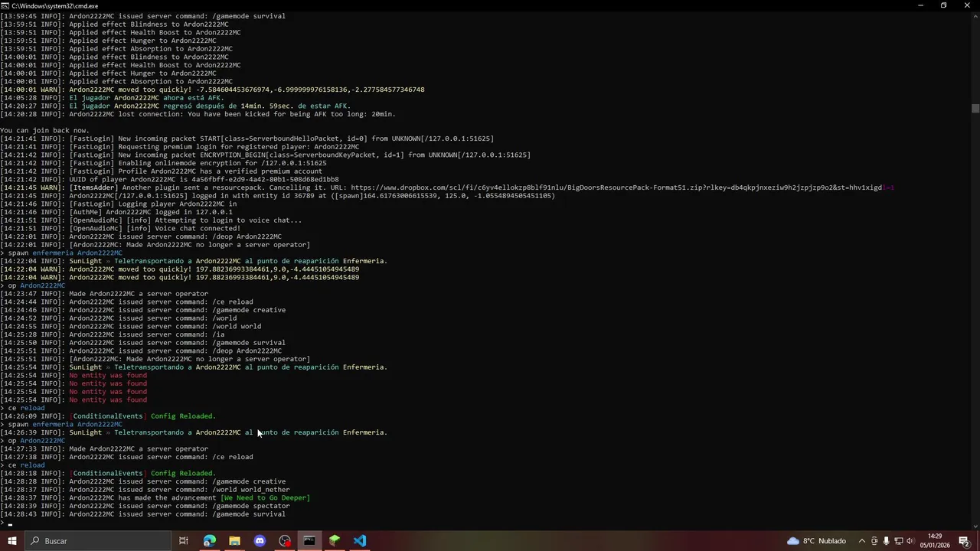Click the 14:24:44 '/ce reload' command line

point(126,302)
